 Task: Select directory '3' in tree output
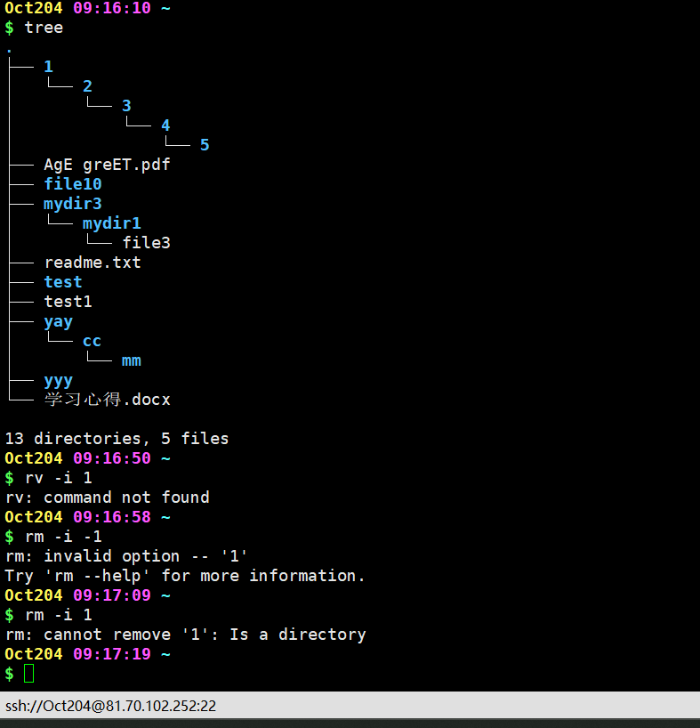126,106
